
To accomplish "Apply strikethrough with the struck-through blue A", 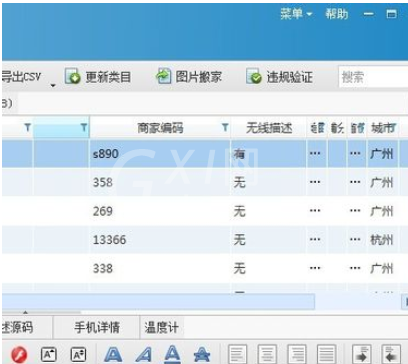I will click(202, 355).
